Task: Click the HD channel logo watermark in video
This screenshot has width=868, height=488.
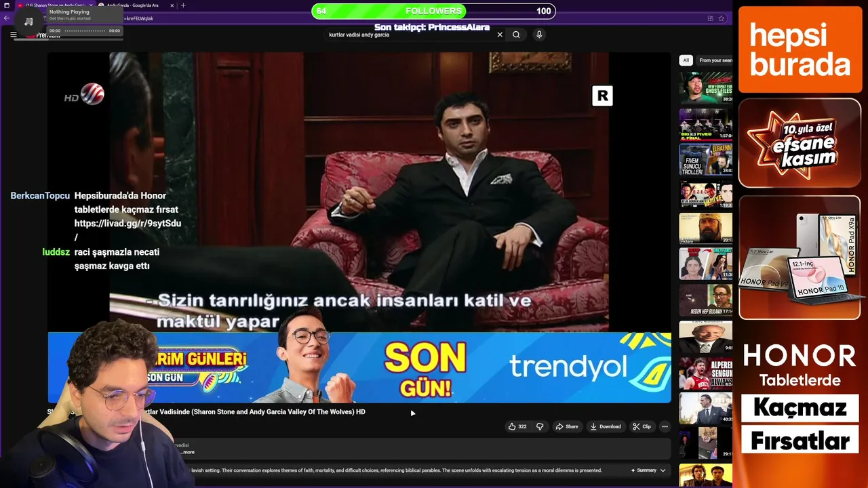Action: (x=85, y=94)
